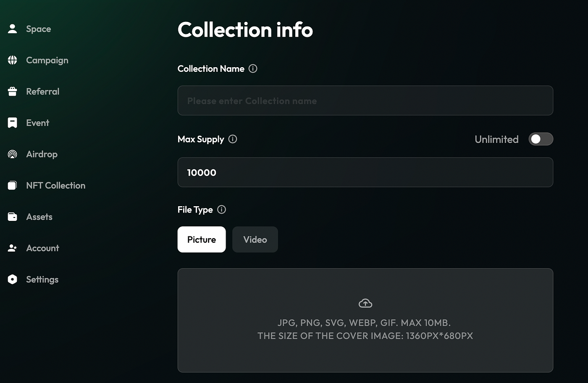Show info tooltip for File Type
Viewport: 588px width, 383px height.
[221, 210]
